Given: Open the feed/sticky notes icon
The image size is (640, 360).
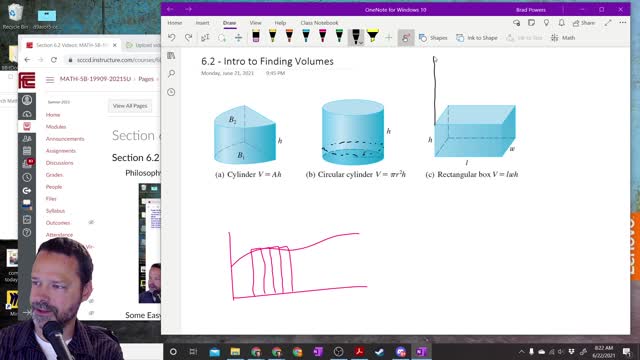Looking at the screenshot, I should [531, 23].
